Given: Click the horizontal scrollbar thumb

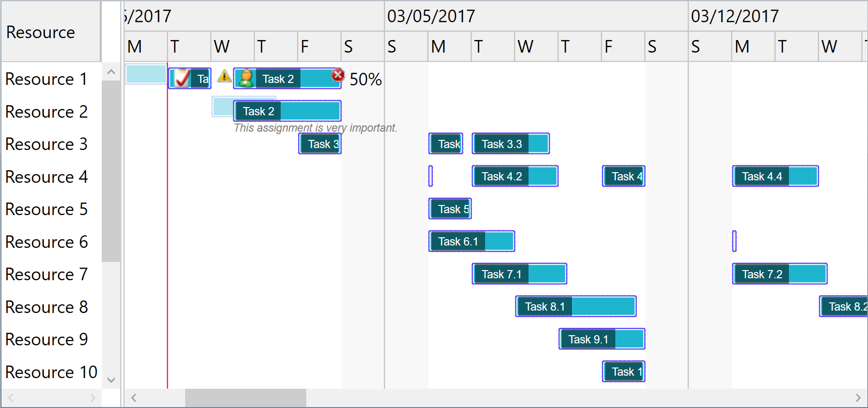Looking at the screenshot, I should 245,398.
